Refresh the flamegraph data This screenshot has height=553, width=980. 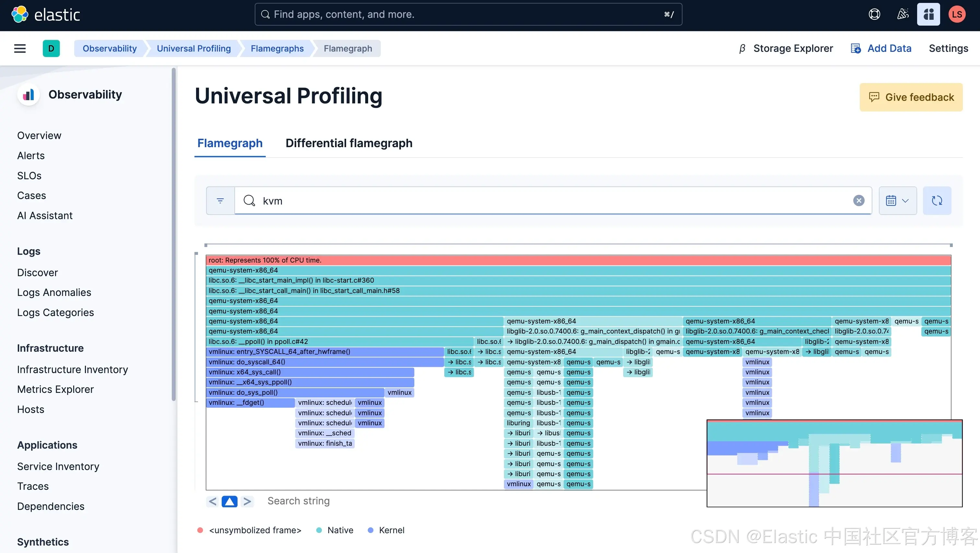(937, 201)
